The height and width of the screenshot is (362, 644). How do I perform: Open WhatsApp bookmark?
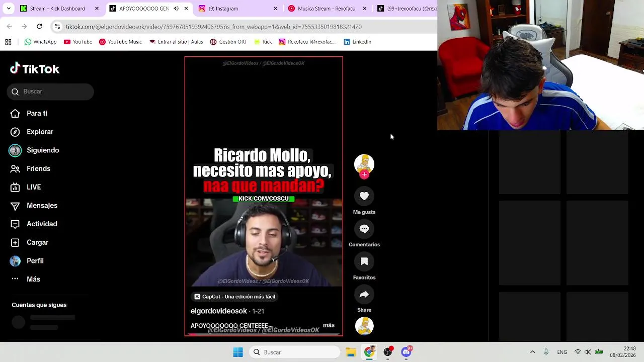pyautogui.click(x=40, y=42)
